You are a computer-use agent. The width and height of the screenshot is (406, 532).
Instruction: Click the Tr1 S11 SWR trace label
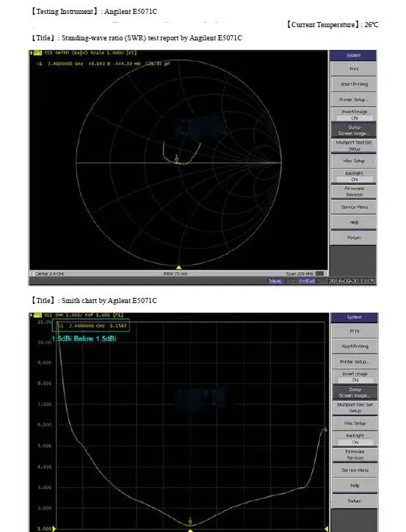(x=78, y=316)
